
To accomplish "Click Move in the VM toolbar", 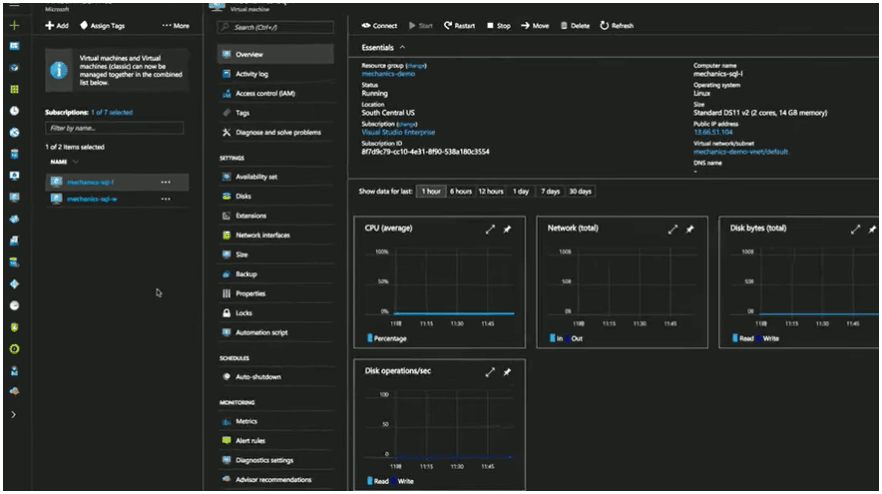I will pyautogui.click(x=535, y=25).
